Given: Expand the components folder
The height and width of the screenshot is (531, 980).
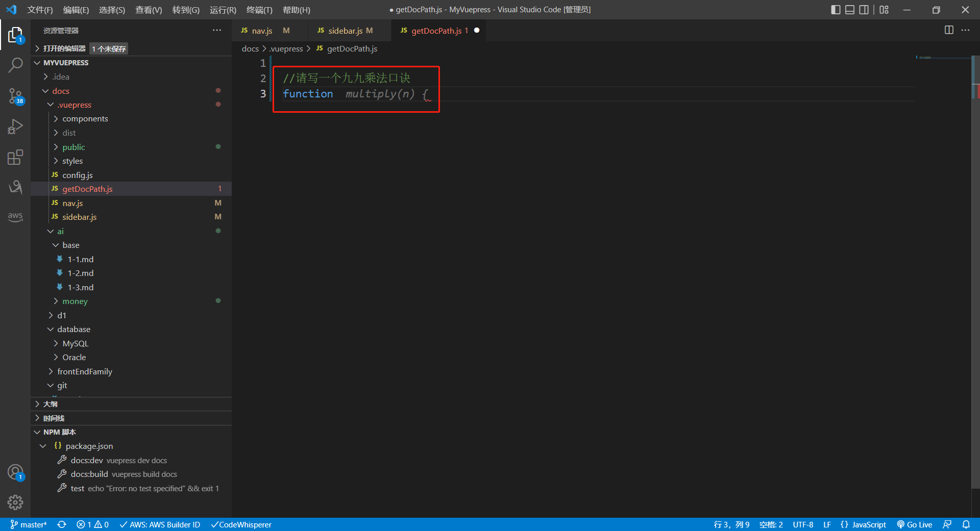Looking at the screenshot, I should (85, 119).
